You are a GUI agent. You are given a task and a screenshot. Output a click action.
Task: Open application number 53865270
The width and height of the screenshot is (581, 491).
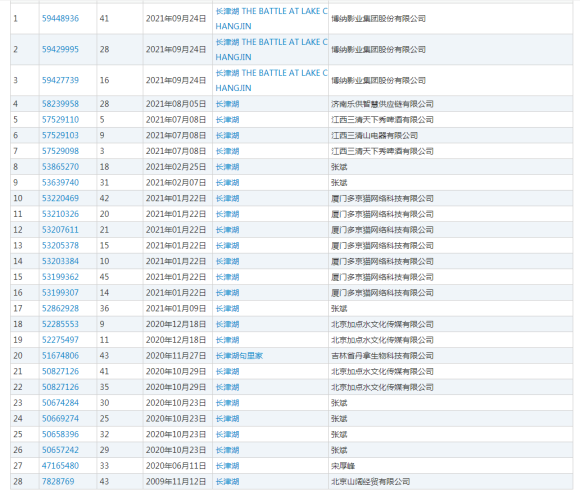pos(60,167)
